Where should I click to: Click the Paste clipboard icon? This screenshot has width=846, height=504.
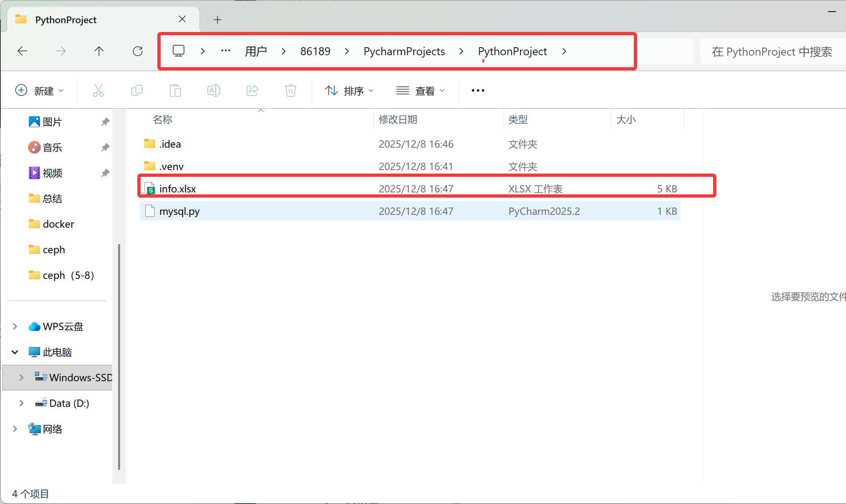[175, 91]
